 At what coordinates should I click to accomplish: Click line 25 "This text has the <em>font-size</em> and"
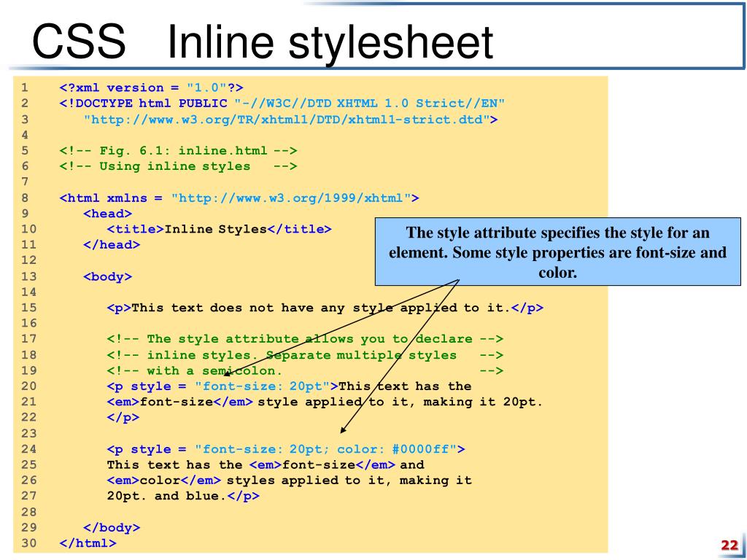pyautogui.click(x=266, y=464)
